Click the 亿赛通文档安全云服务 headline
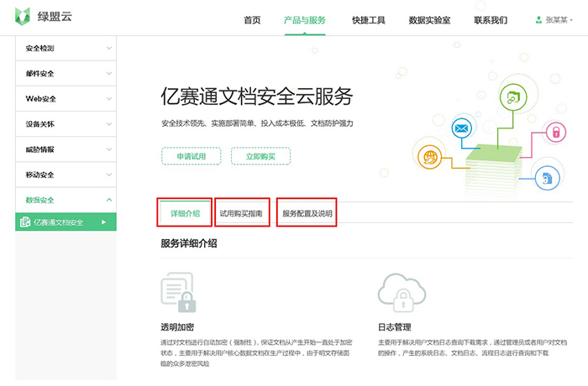Screen dimensions: 588x386 (x=257, y=96)
